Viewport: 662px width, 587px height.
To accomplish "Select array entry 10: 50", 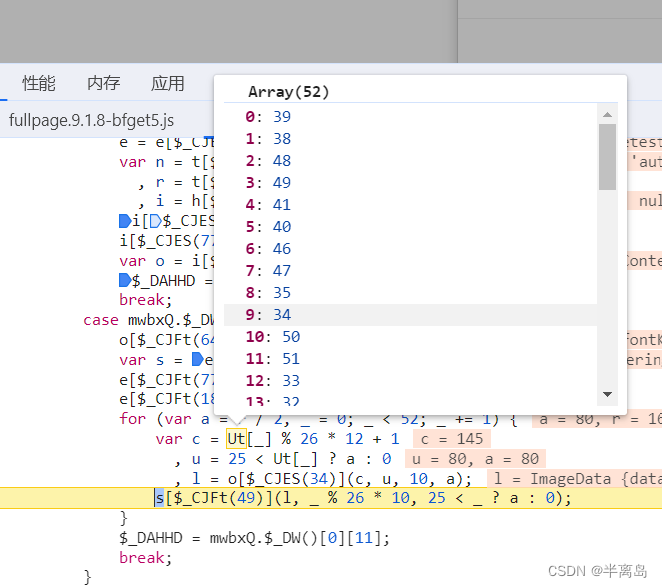I will click(x=410, y=337).
